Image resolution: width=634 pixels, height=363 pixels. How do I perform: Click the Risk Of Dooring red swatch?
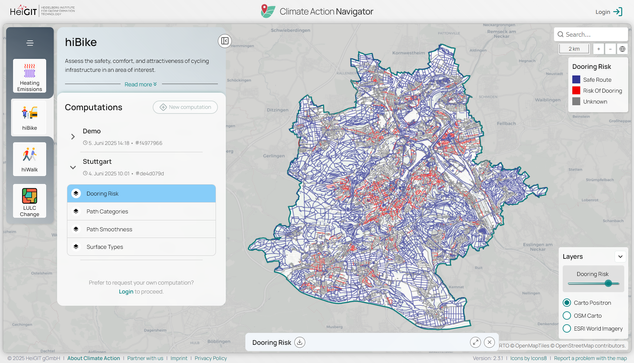pos(576,91)
